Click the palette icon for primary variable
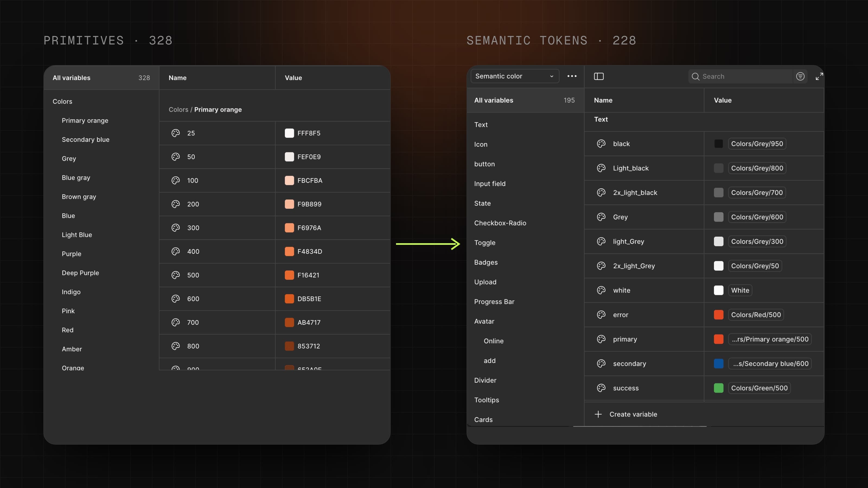 pos(601,339)
